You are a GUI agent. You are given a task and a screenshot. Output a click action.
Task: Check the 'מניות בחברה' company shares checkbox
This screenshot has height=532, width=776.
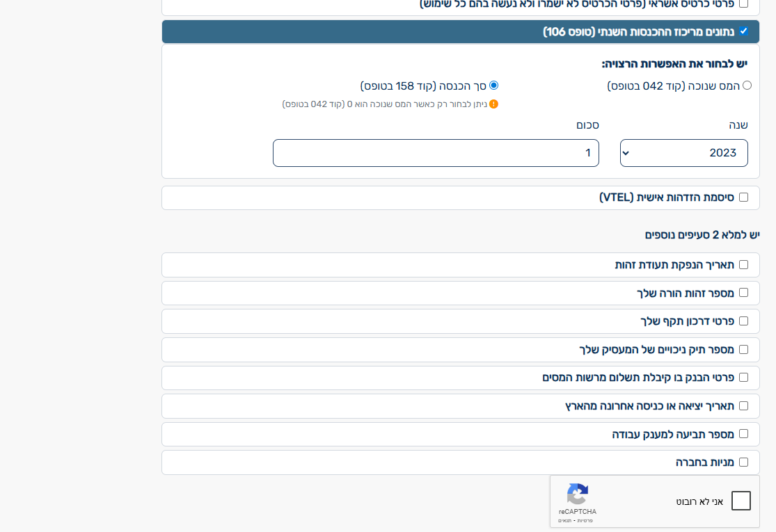coord(743,462)
